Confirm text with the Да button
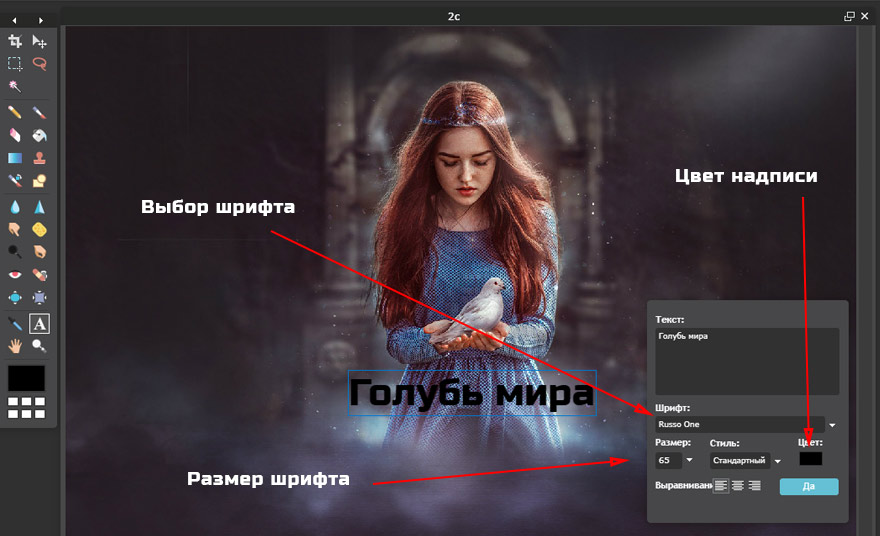This screenshot has width=880, height=536. tap(808, 487)
